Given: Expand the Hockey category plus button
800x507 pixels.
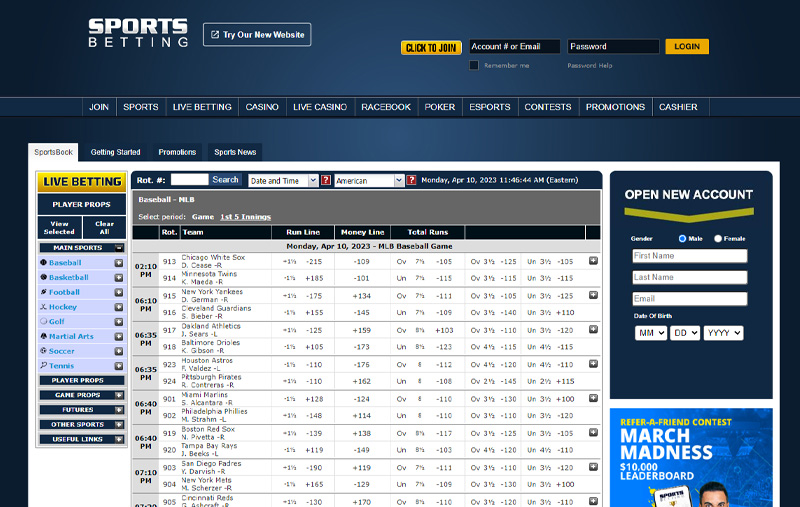Looking at the screenshot, I should [x=118, y=307].
